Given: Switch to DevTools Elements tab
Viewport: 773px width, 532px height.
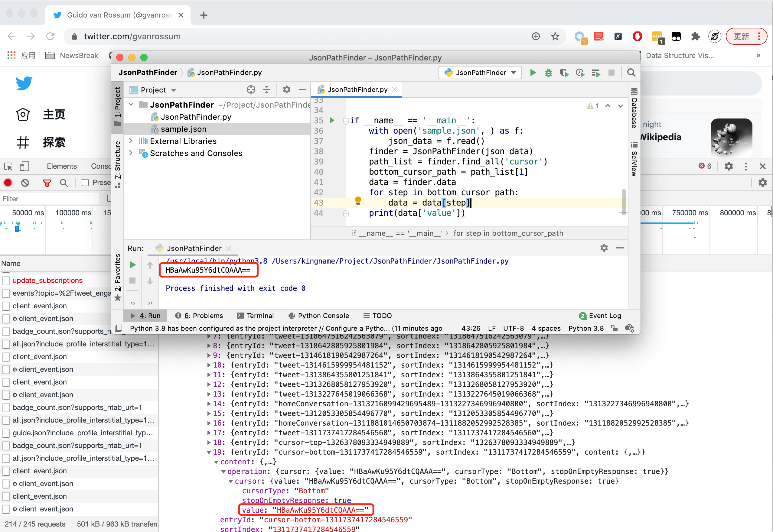Looking at the screenshot, I should (62, 166).
